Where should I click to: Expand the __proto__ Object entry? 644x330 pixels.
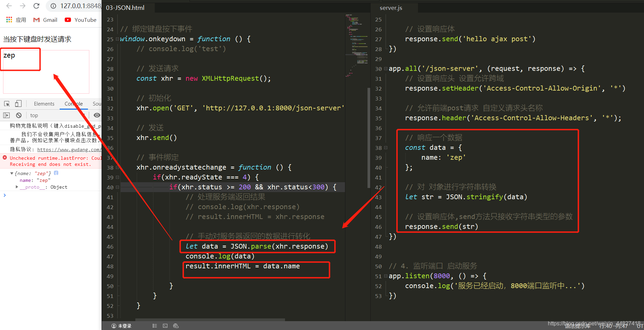(17, 187)
